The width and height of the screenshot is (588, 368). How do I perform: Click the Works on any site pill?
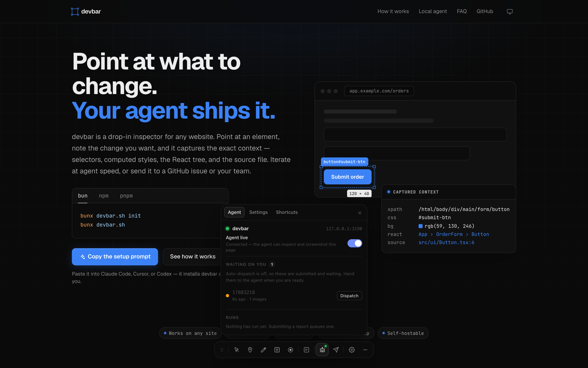coord(190,333)
